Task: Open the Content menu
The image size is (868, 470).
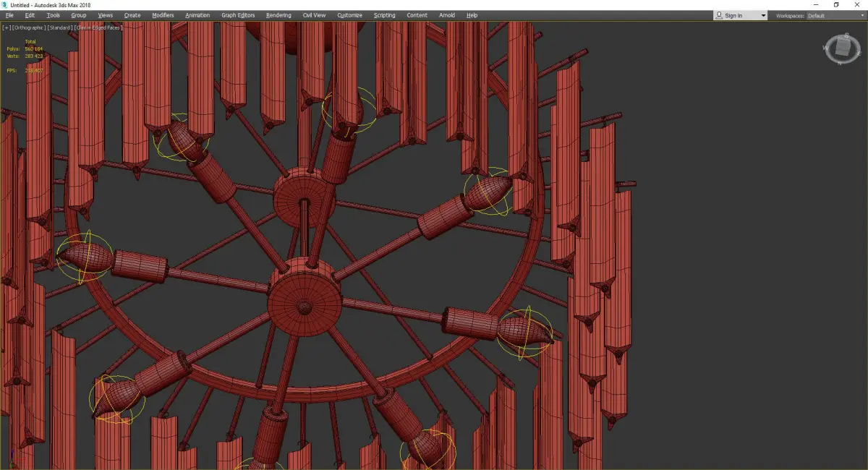Action: (x=417, y=15)
